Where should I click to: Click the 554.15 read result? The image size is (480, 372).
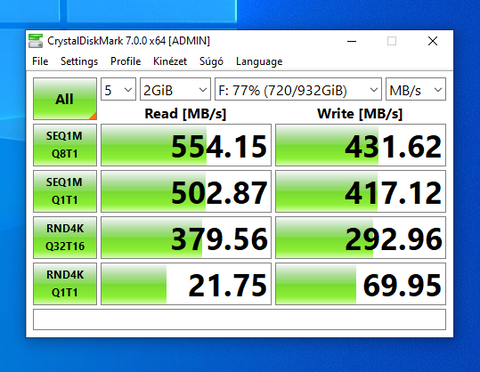click(x=186, y=145)
